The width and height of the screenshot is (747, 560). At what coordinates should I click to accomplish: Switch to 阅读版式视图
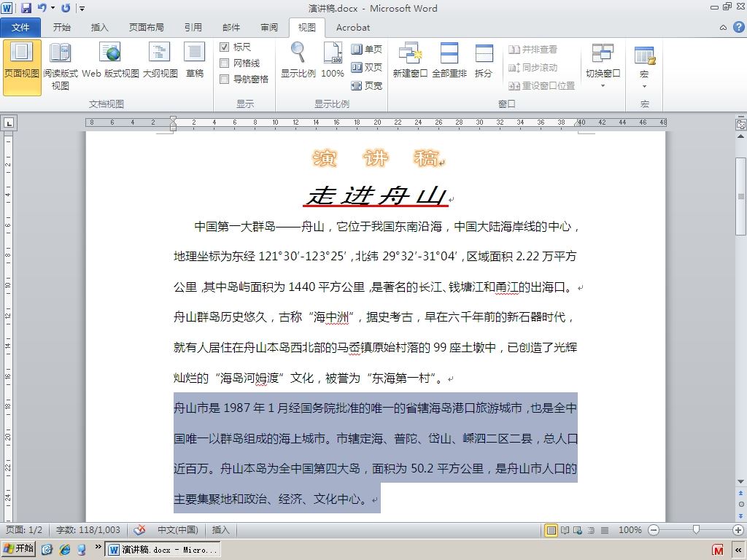[x=60, y=68]
